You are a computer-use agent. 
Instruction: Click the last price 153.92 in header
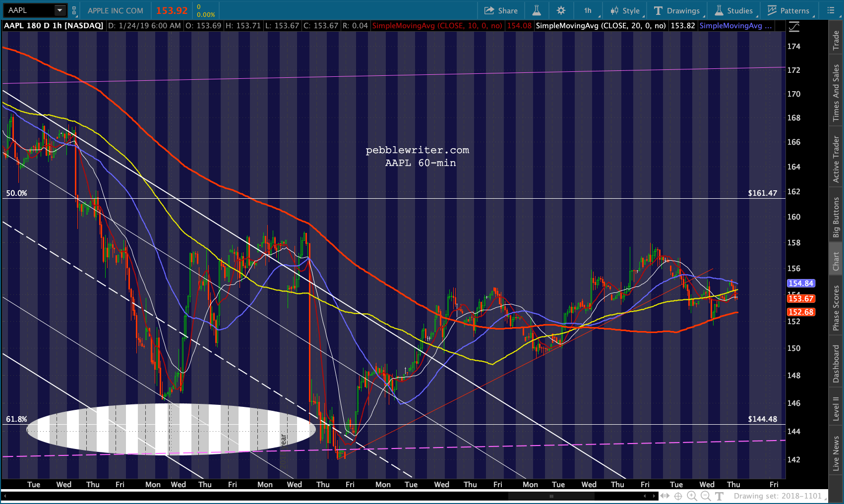172,10
